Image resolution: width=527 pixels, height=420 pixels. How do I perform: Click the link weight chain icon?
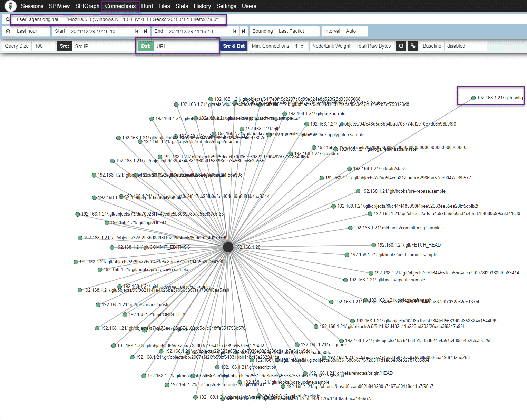pos(413,46)
